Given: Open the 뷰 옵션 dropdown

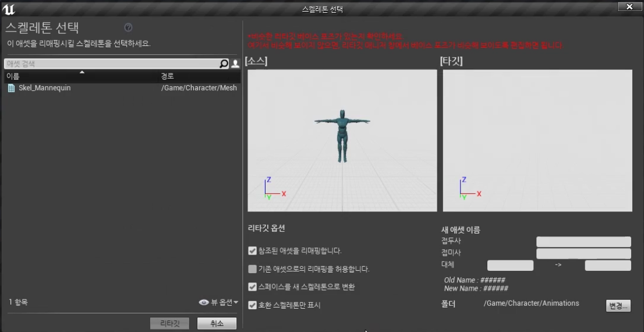Looking at the screenshot, I should coord(224,302).
